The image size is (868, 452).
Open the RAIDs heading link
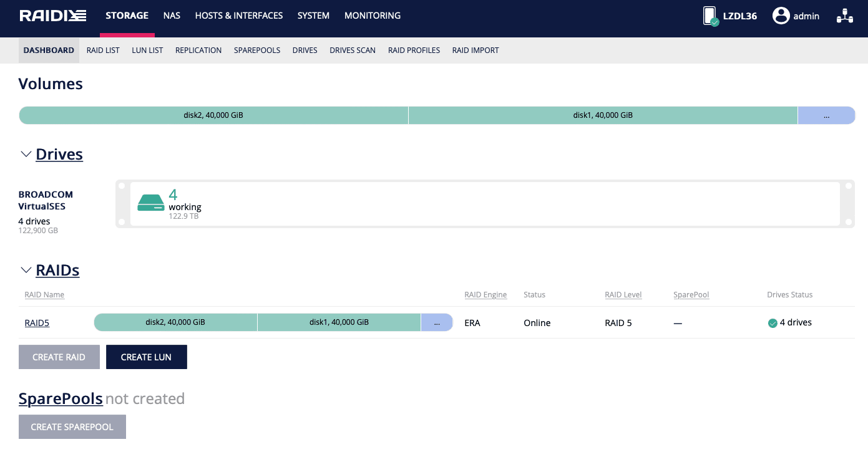click(57, 270)
